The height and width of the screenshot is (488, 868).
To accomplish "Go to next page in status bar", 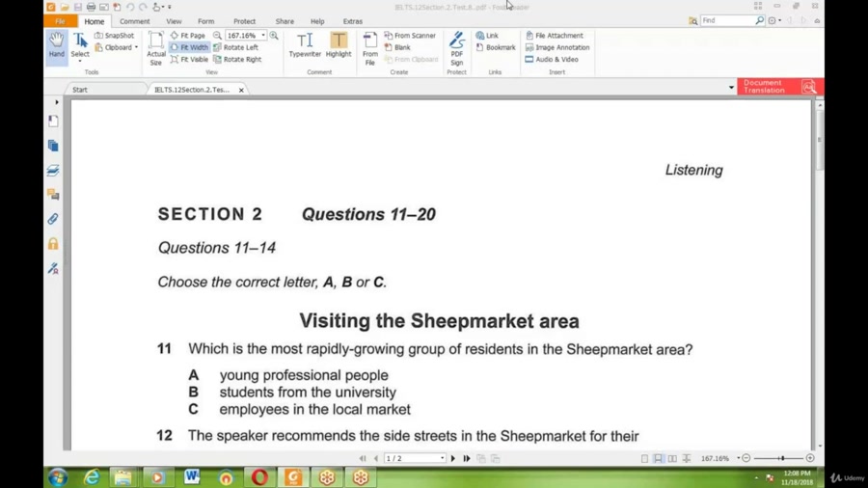I will pos(453,459).
